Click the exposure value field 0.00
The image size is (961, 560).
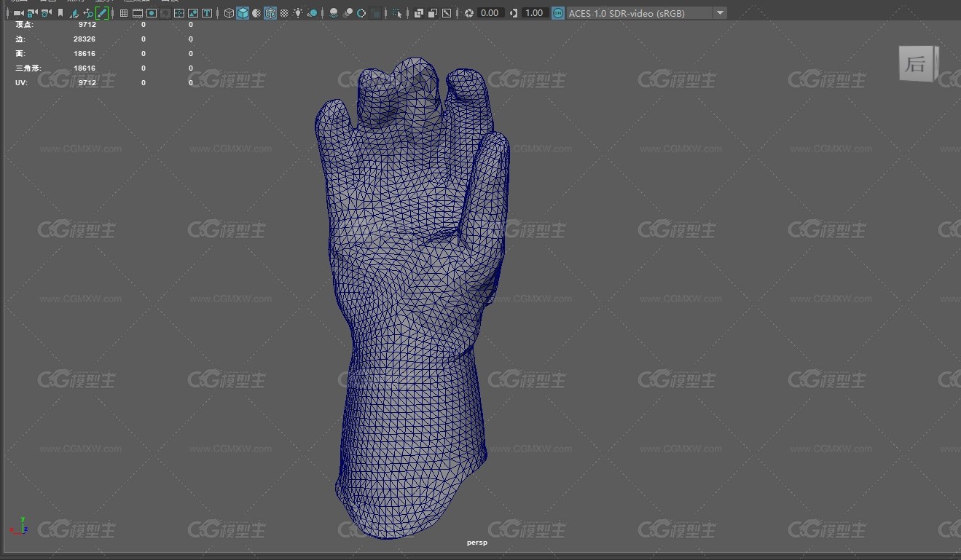tap(490, 13)
